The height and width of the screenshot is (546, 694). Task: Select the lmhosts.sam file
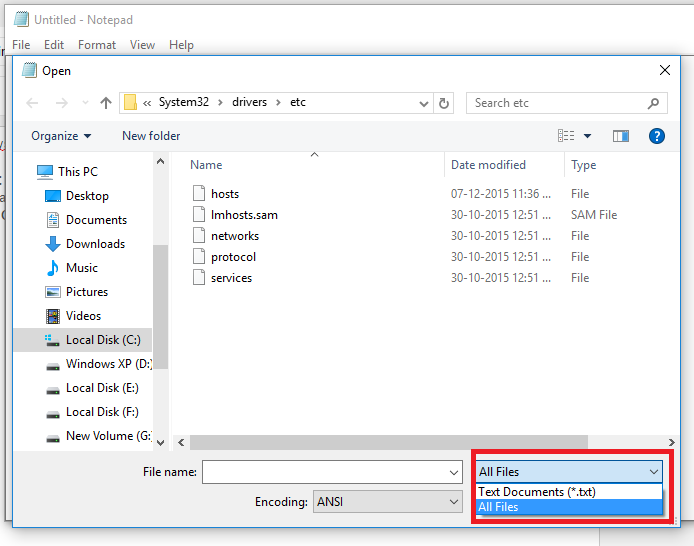[x=244, y=215]
